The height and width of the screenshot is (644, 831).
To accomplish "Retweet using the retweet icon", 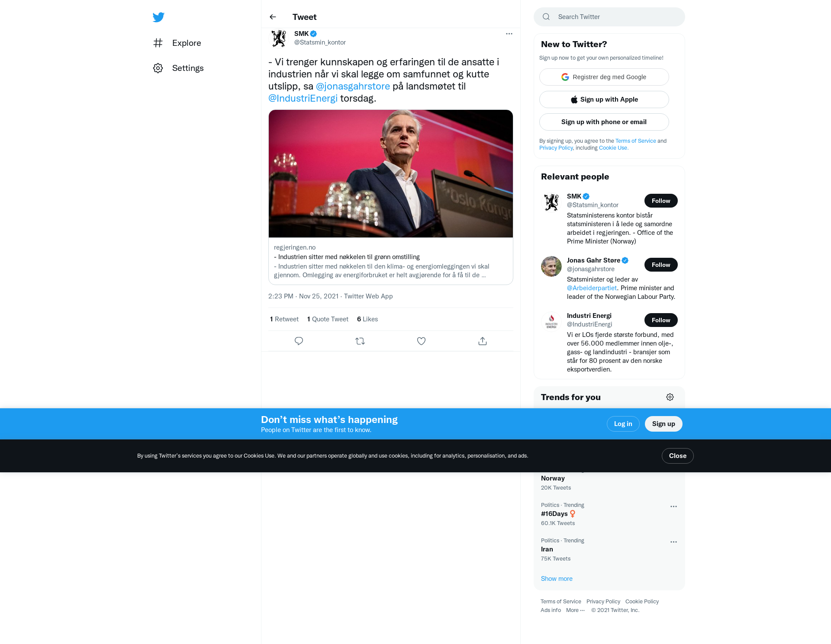I will point(360,341).
